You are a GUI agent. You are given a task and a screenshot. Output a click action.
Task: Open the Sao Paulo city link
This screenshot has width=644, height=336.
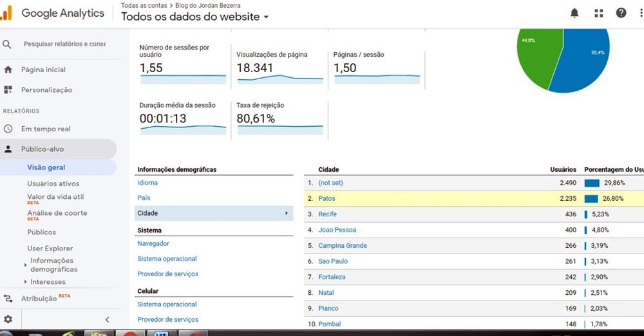[333, 261]
